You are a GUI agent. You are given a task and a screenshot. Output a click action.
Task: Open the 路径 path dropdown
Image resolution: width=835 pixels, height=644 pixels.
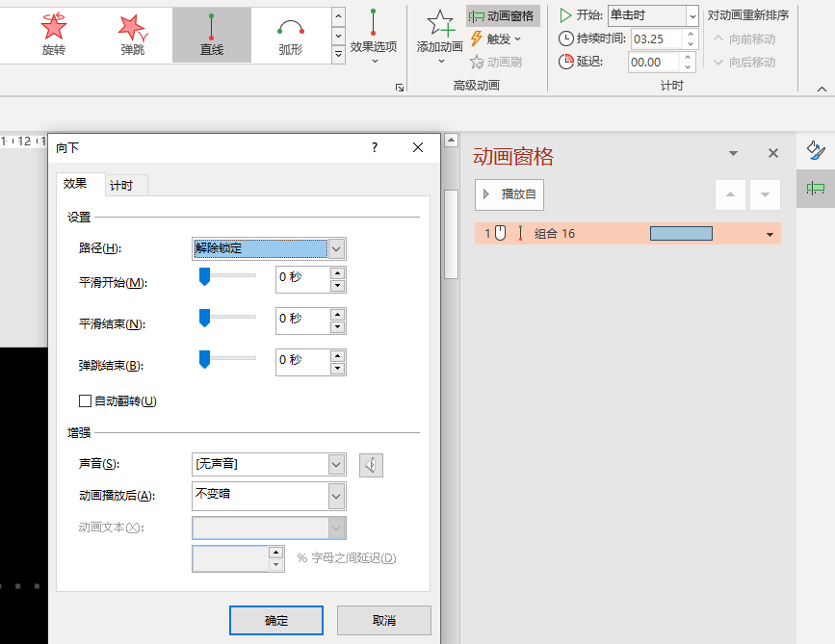336,248
